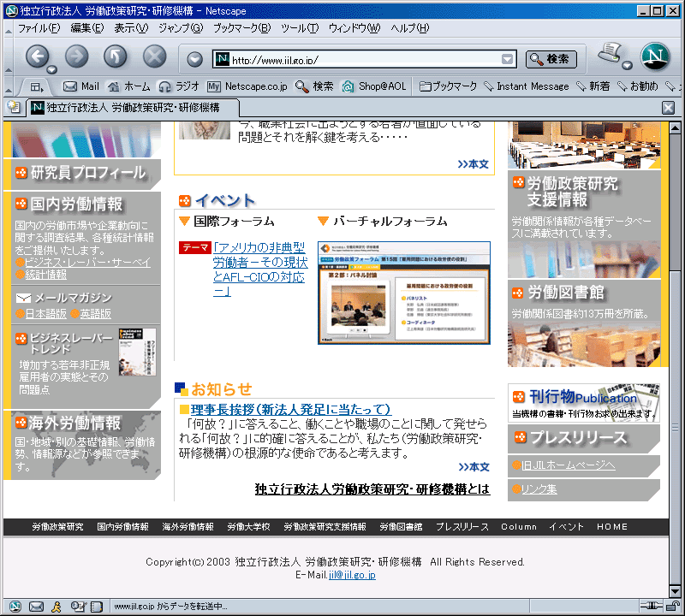Open 労働大学校 in the footer navigation bar
685x616 pixels.
point(248,527)
